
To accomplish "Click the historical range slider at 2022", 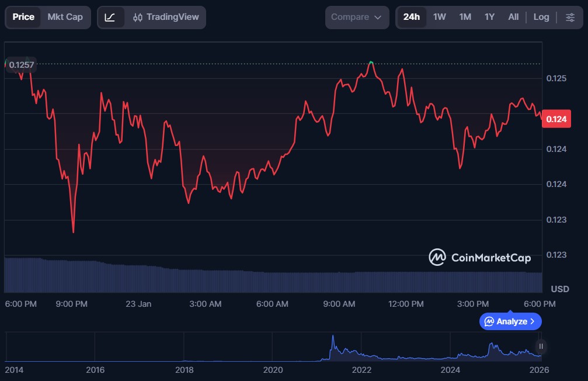I will [x=361, y=351].
